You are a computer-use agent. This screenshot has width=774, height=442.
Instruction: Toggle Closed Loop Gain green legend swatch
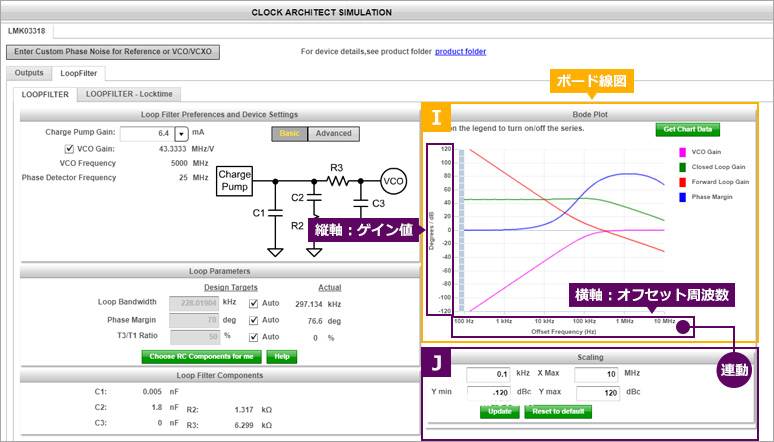[x=683, y=167]
